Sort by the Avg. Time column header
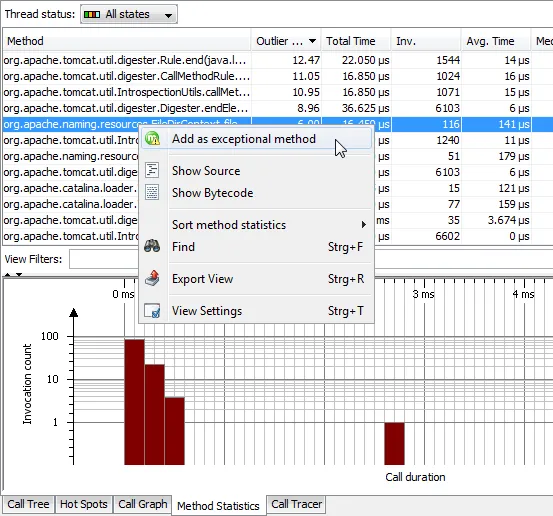Viewport: 553px width, 516px height. (x=496, y=41)
